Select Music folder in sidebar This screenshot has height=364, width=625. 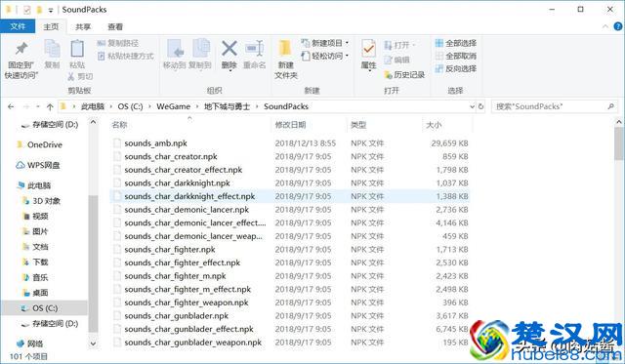35,277
